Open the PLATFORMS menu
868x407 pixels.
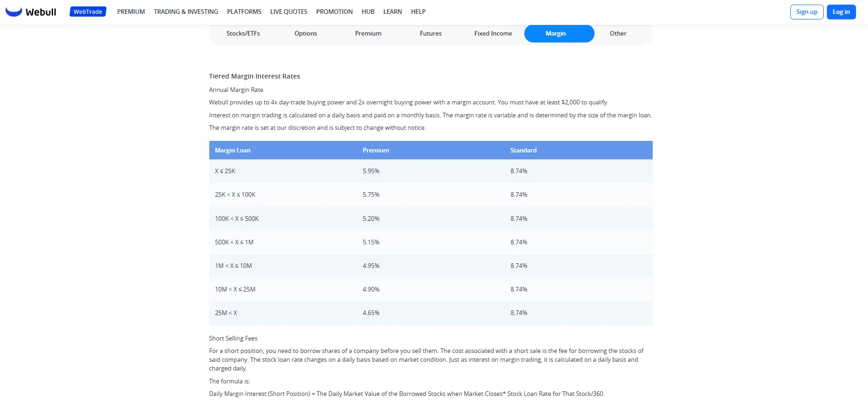pyautogui.click(x=244, y=12)
